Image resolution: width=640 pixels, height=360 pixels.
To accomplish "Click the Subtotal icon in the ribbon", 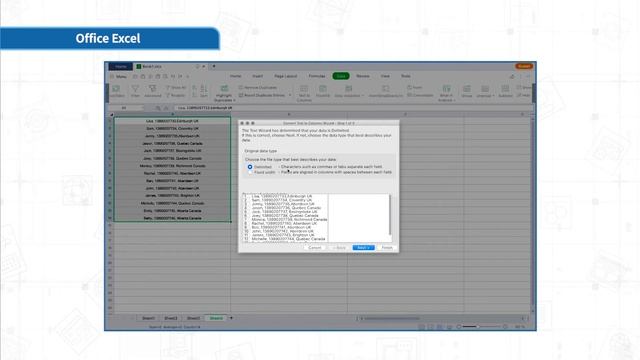I will [x=505, y=91].
